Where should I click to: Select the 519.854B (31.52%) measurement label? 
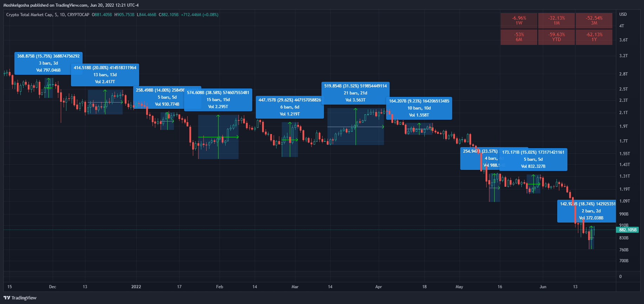point(356,93)
